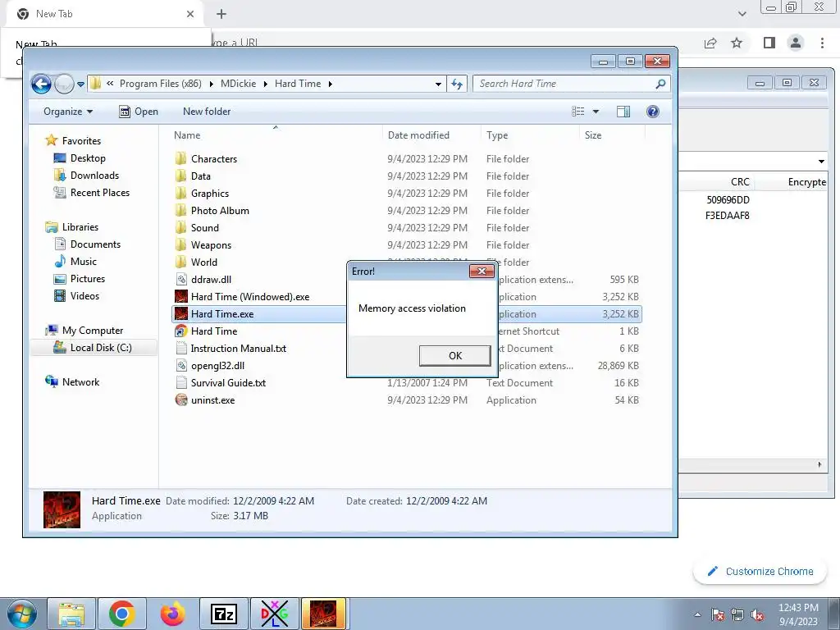Toggle the preview pane
This screenshot has width=840, height=630.
click(623, 112)
